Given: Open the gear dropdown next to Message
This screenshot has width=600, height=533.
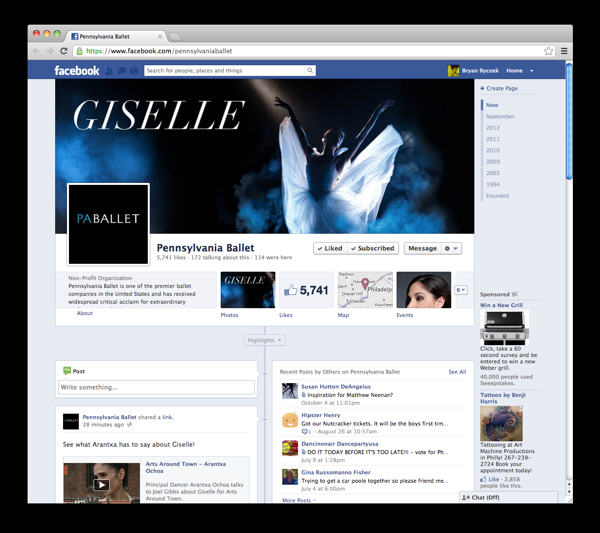Looking at the screenshot, I should tap(451, 248).
